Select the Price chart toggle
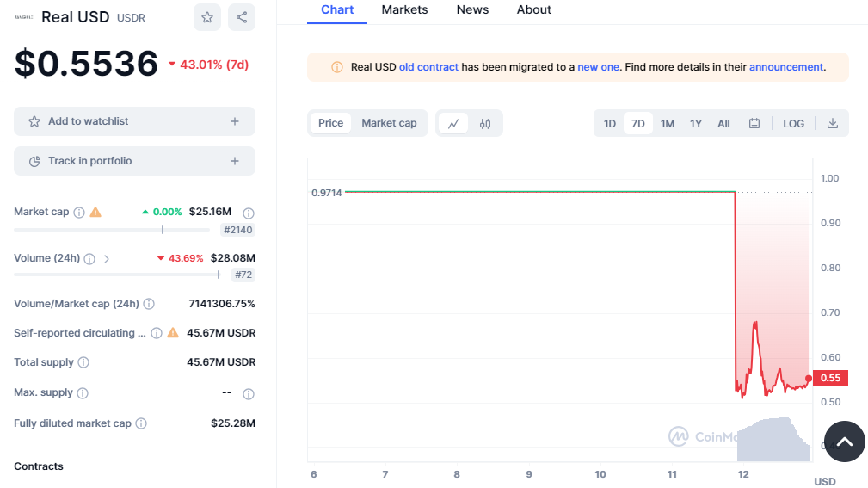 pyautogui.click(x=330, y=123)
